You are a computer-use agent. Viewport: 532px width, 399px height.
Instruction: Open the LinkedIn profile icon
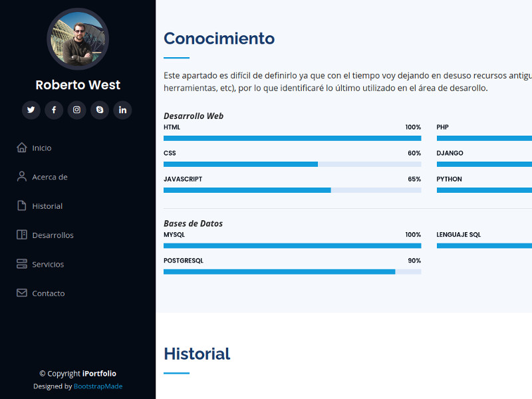[122, 110]
